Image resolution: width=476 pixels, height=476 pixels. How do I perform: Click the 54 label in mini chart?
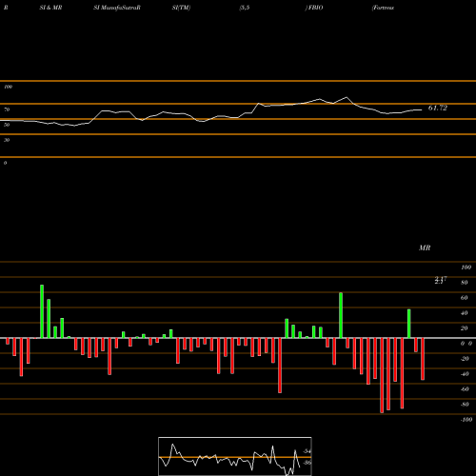(x=307, y=451)
